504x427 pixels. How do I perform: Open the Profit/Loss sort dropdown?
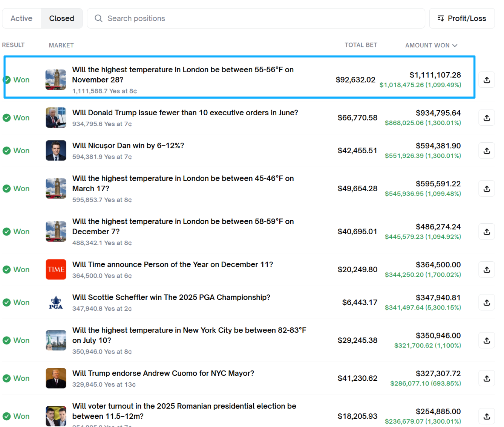[x=462, y=18]
